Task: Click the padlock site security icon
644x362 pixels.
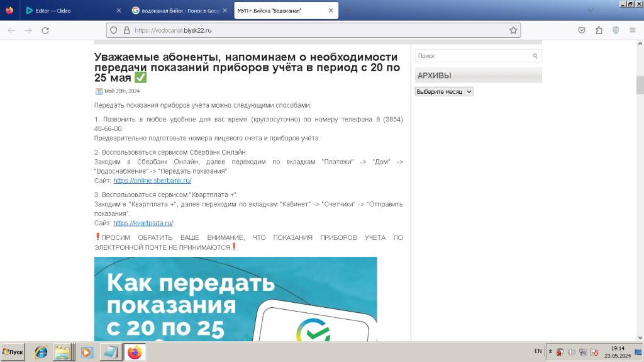Action: [x=126, y=30]
